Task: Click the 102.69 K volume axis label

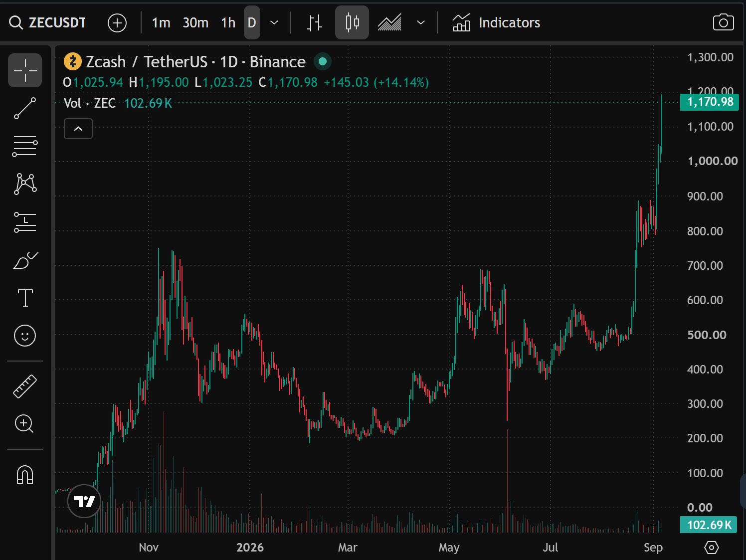Action: click(709, 525)
